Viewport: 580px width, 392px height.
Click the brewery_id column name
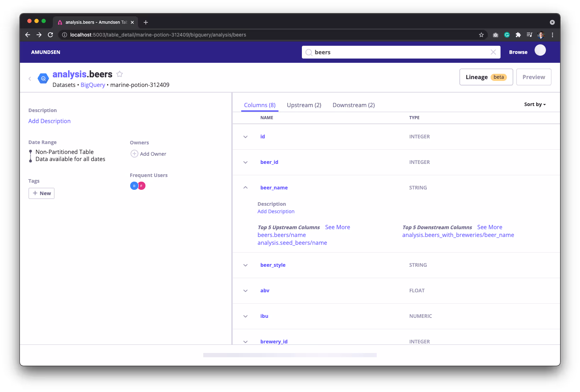pyautogui.click(x=274, y=342)
